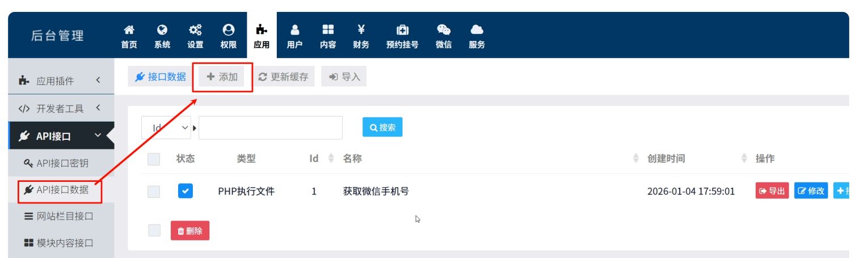868x258 pixels.
Task: Select API接口密钥 in the sidebar
Action: (x=62, y=164)
